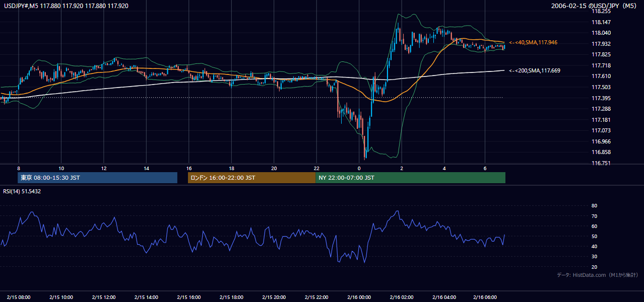This screenshot has width=644, height=302.
Task: Click the bottom date label 2/16 04:00
Action: pyautogui.click(x=443, y=297)
